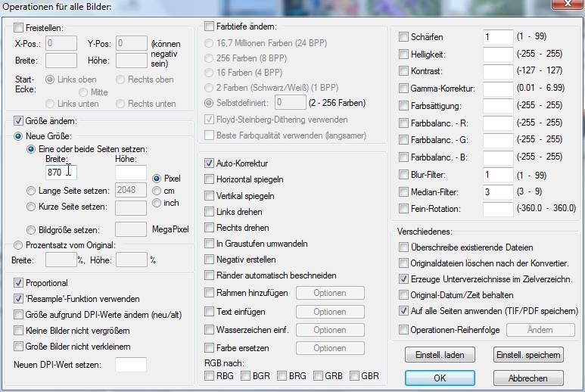Confirm with the OK button
The height and width of the screenshot is (392, 585).
point(440,378)
